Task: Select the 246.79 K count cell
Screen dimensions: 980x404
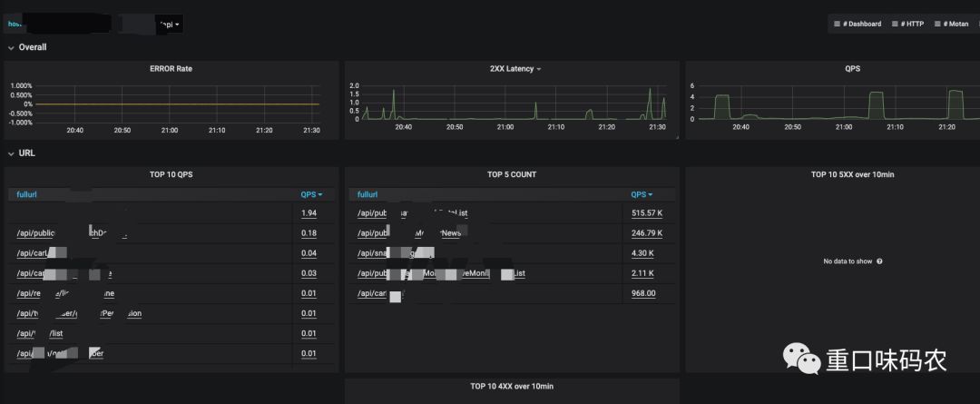Action: (x=647, y=233)
